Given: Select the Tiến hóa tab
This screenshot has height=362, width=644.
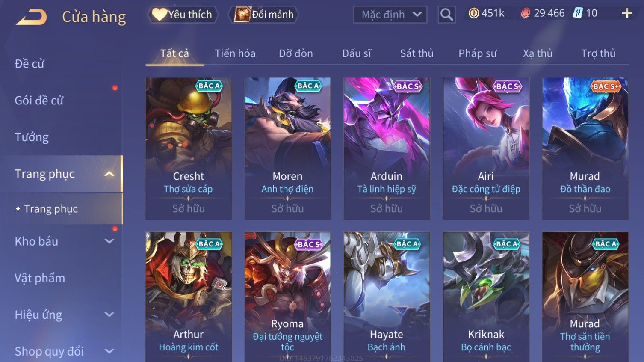Looking at the screenshot, I should pos(235,53).
